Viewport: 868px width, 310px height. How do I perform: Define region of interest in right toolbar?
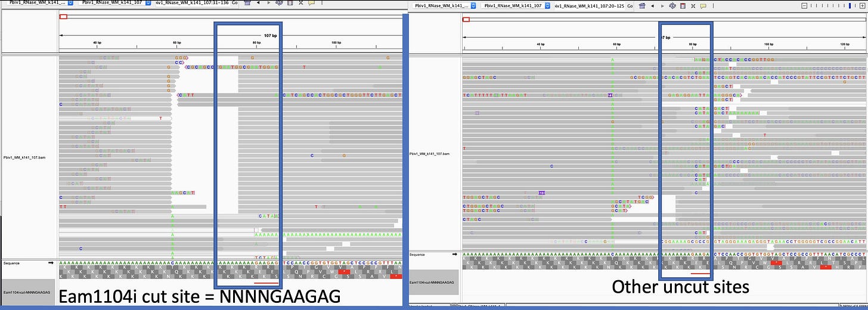683,5
